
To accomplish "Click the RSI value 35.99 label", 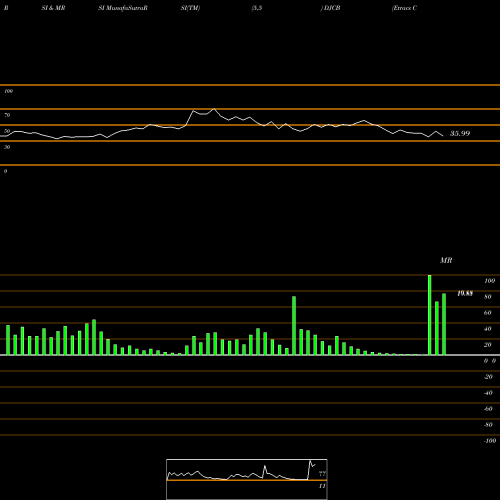I will click(x=460, y=134).
